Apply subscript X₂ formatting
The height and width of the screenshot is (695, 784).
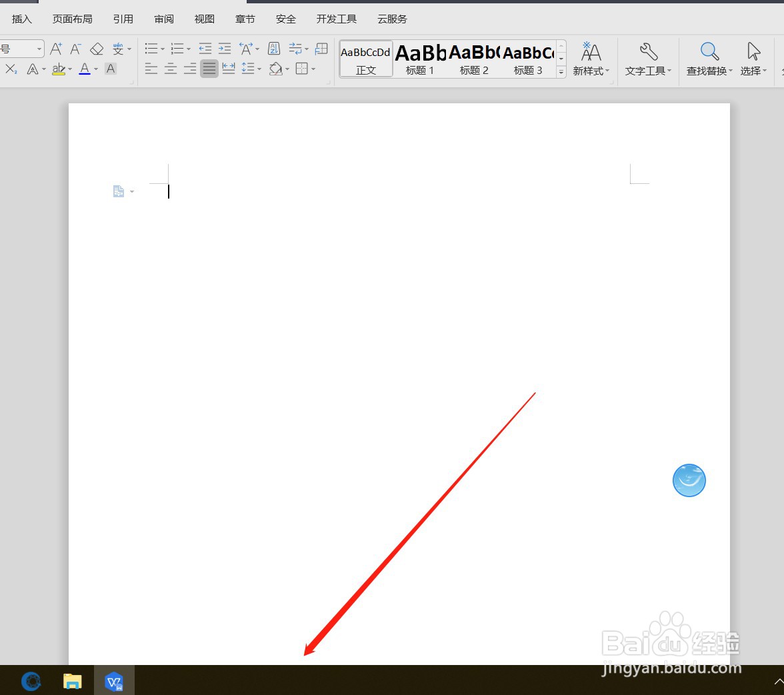[11, 69]
